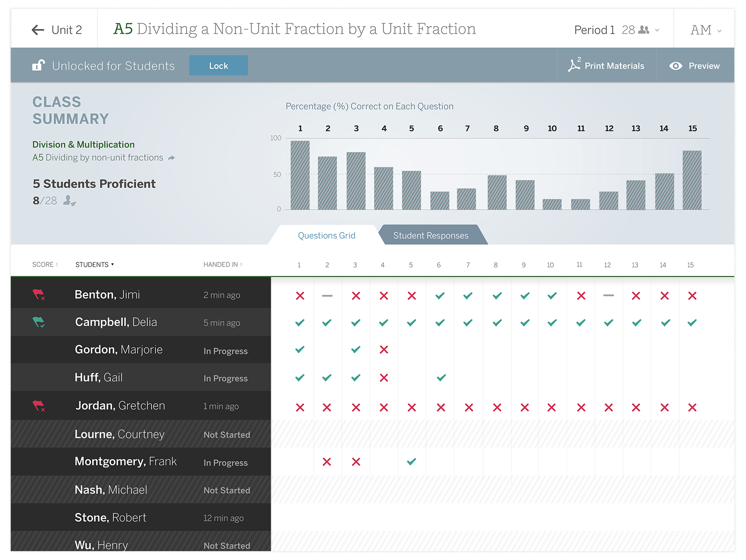Click Benton's checkmark for question 10
The height and width of the screenshot is (560, 746).
pos(552,295)
